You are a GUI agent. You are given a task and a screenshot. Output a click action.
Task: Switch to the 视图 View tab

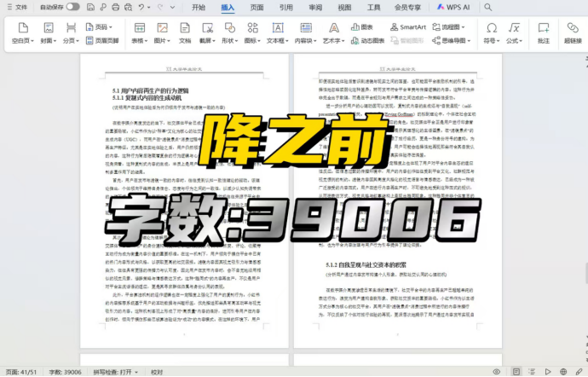tap(344, 7)
